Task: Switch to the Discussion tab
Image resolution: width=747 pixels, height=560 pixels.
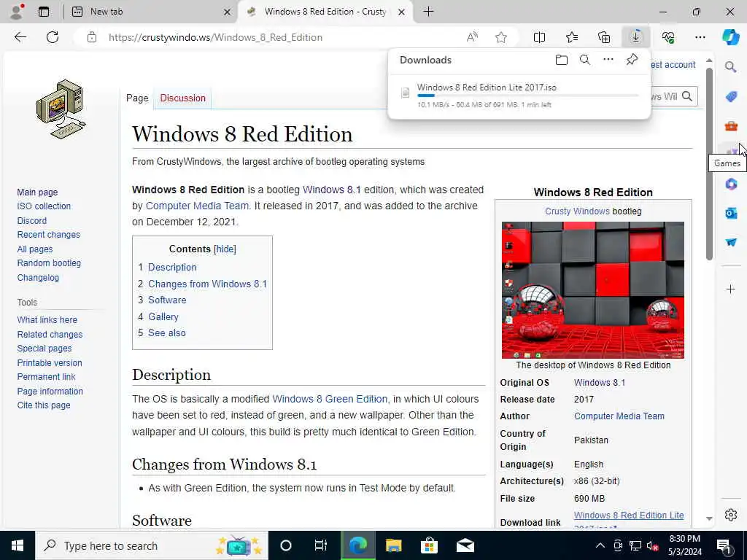Action: [182, 98]
